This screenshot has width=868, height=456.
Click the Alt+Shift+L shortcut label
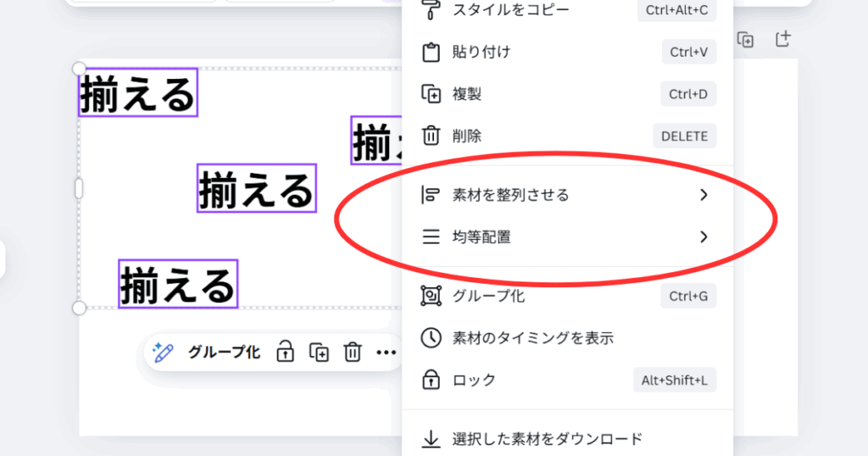pos(674,381)
